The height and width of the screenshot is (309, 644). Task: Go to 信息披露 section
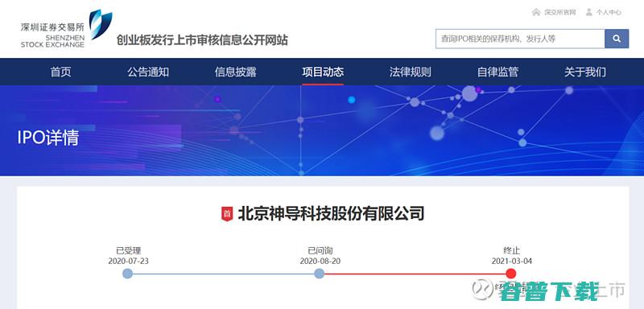coord(235,72)
